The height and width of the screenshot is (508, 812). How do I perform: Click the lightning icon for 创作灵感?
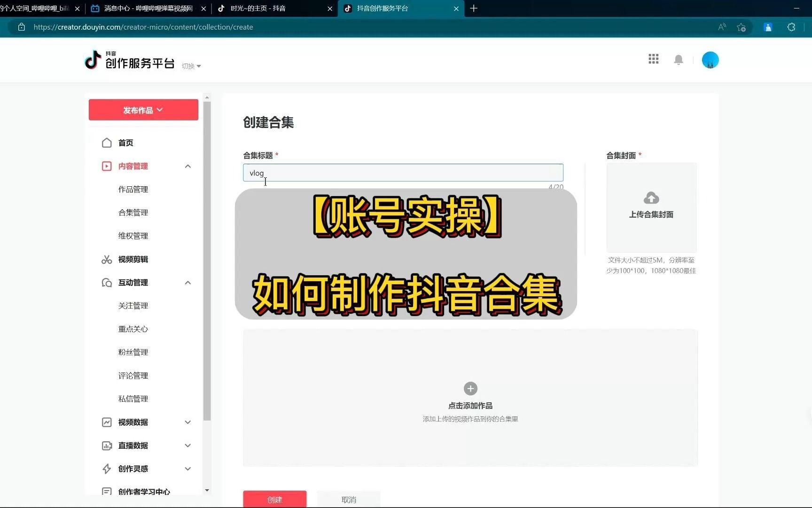click(107, 468)
